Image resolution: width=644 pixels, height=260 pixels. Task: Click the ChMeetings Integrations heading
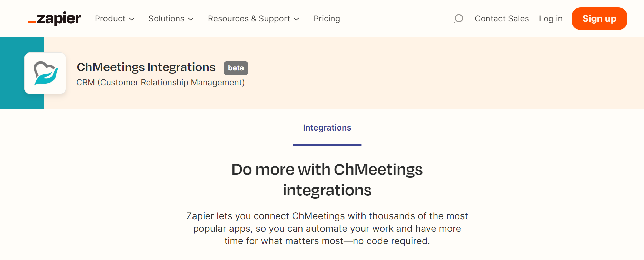click(x=146, y=67)
